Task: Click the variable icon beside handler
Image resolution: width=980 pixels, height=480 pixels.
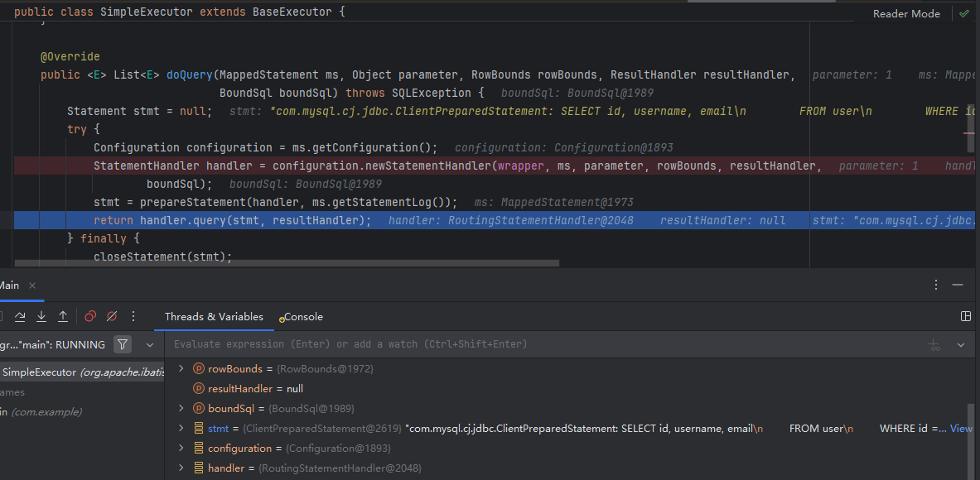Action: 199,468
